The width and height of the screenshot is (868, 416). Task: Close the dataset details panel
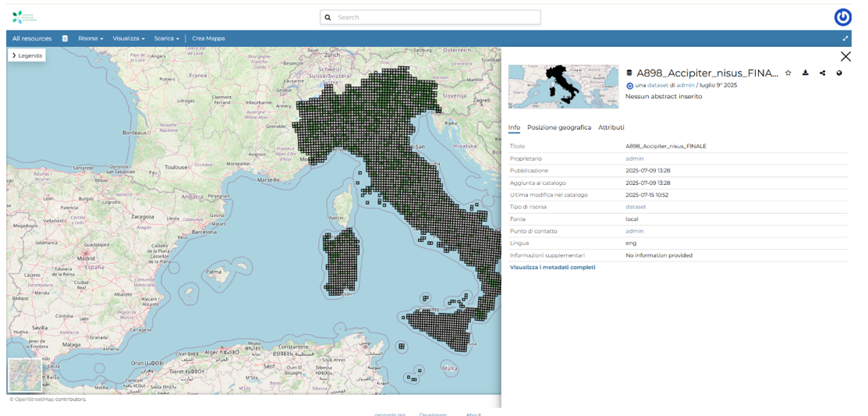(x=845, y=56)
